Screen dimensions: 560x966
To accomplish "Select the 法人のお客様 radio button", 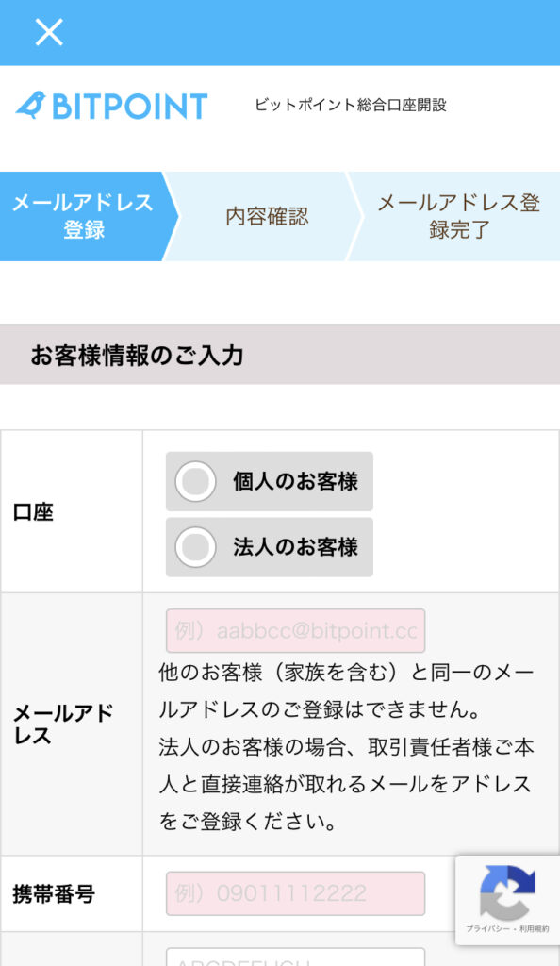I will (x=196, y=546).
